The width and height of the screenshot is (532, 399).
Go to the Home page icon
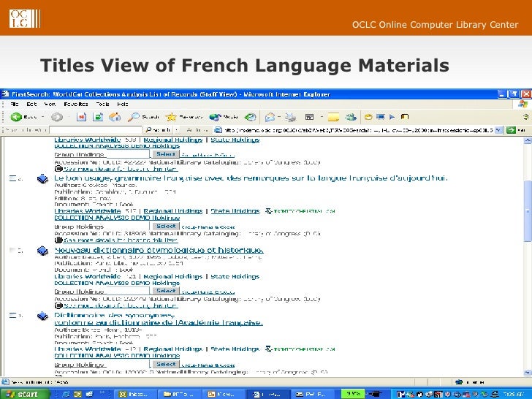tap(115, 117)
